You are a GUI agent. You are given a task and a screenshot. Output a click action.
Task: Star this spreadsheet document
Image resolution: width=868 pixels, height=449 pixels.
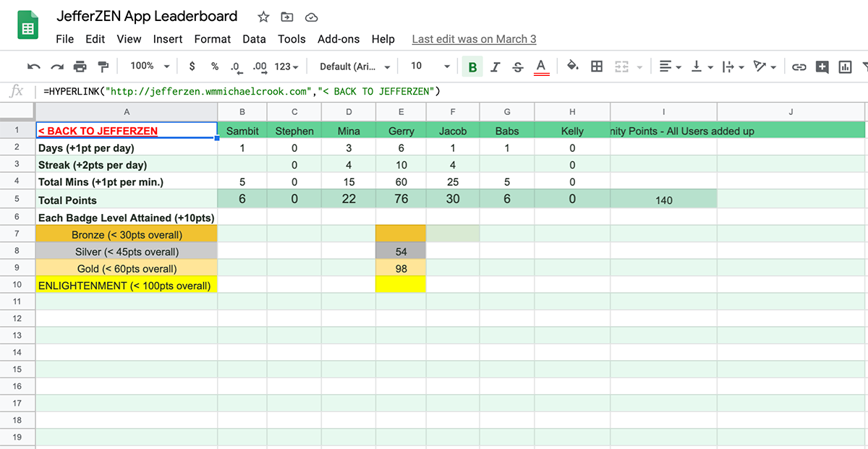tap(264, 17)
